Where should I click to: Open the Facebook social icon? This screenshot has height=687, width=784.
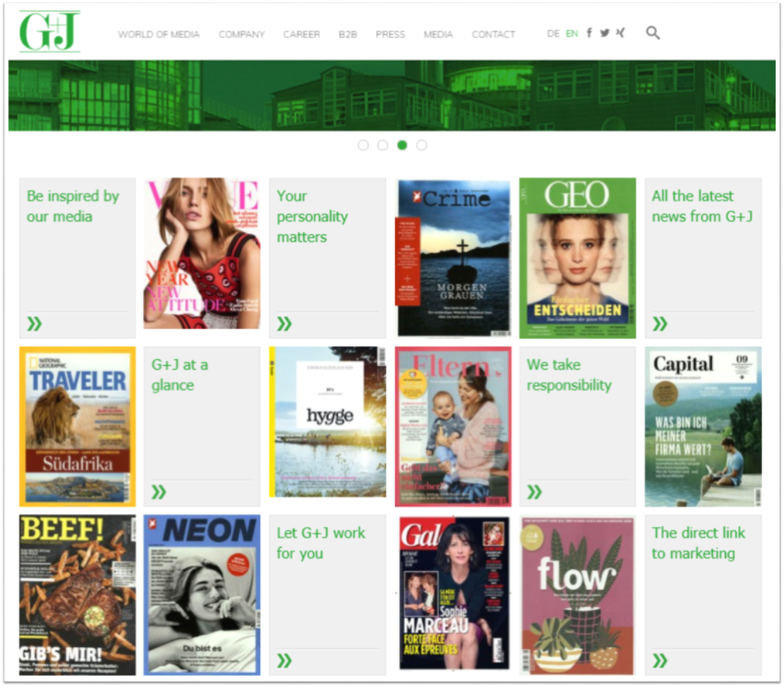[x=589, y=33]
